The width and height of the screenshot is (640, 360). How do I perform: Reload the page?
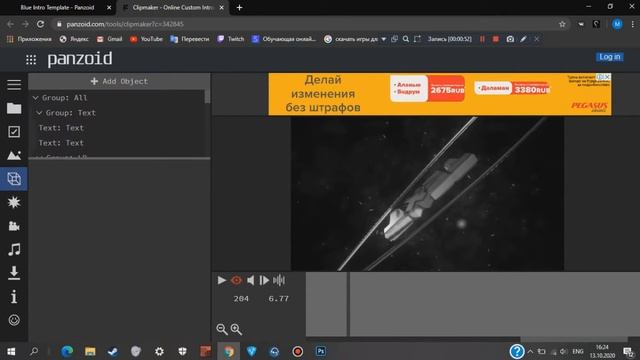(40, 24)
